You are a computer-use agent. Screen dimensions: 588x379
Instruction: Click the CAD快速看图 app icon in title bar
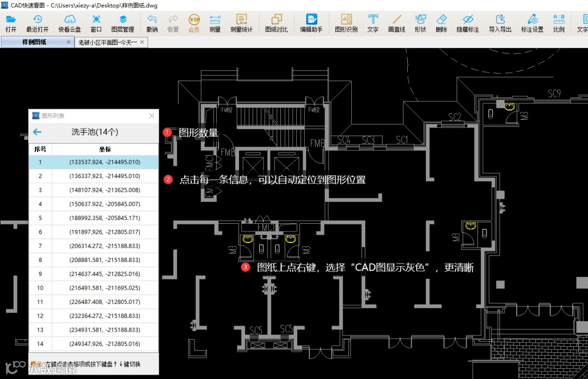[5, 5]
